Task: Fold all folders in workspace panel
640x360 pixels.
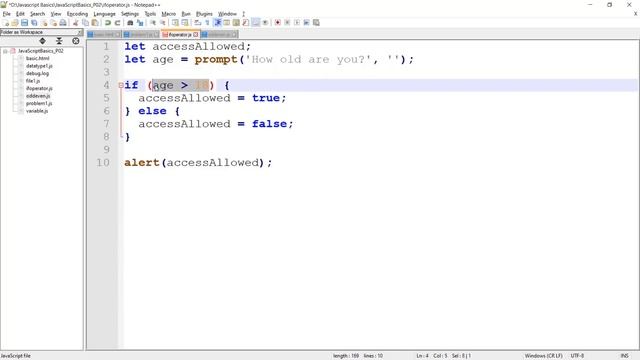Action: click(59, 41)
